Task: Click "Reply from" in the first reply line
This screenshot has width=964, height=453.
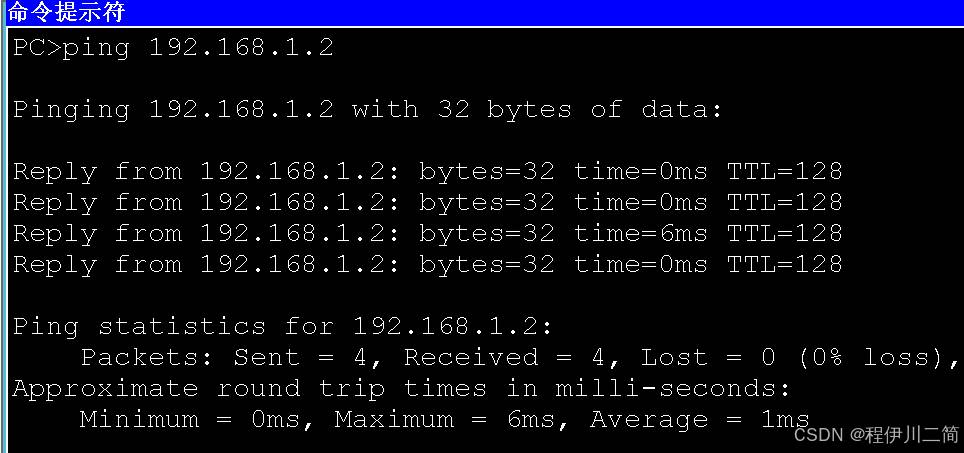Action: click(97, 171)
